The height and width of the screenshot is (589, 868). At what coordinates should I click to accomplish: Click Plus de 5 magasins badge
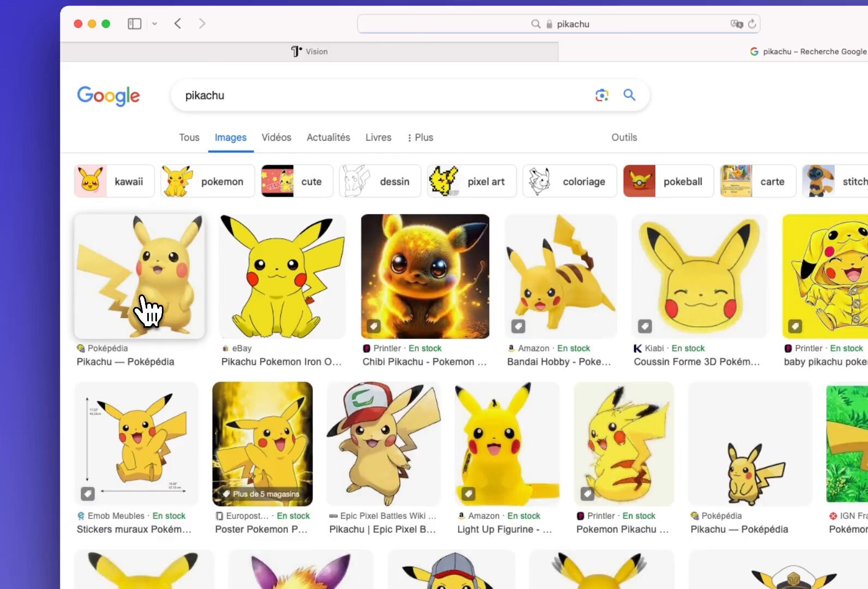[x=262, y=494]
